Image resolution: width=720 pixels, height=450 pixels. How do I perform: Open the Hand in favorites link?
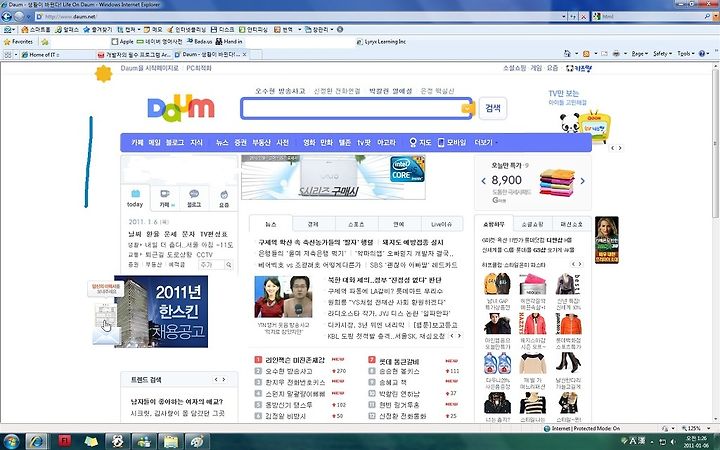click(229, 42)
